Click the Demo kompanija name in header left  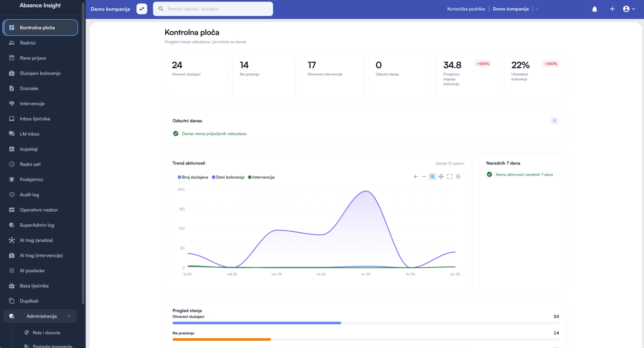coord(110,9)
